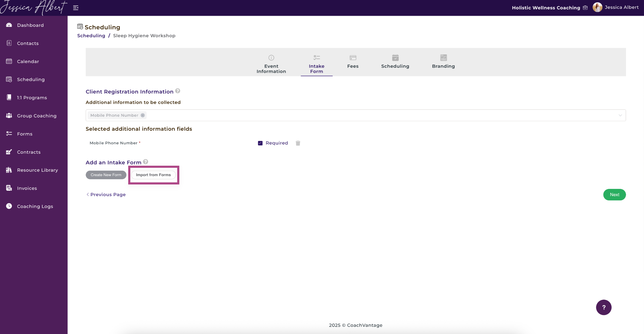This screenshot has height=334, width=644.
Task: Uncheck the Required checkbox for Mobile Phone Number
Action: [x=260, y=143]
